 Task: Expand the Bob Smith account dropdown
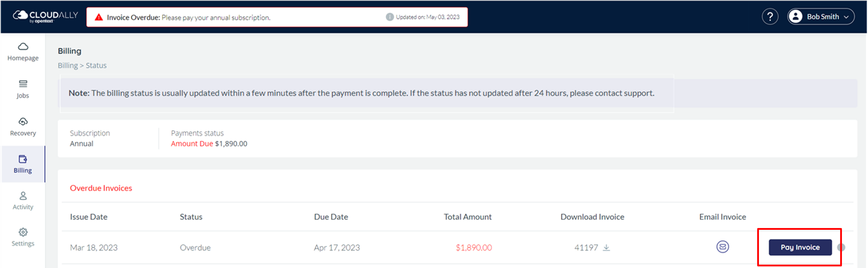(x=846, y=17)
